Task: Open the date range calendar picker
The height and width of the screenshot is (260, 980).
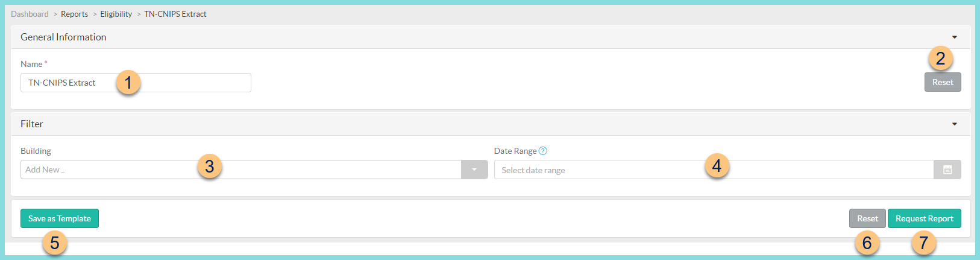Action: coord(947,170)
